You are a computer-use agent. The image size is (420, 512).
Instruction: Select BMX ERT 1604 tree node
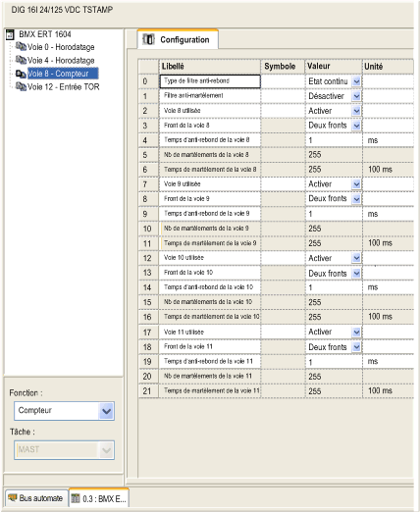(x=45, y=34)
